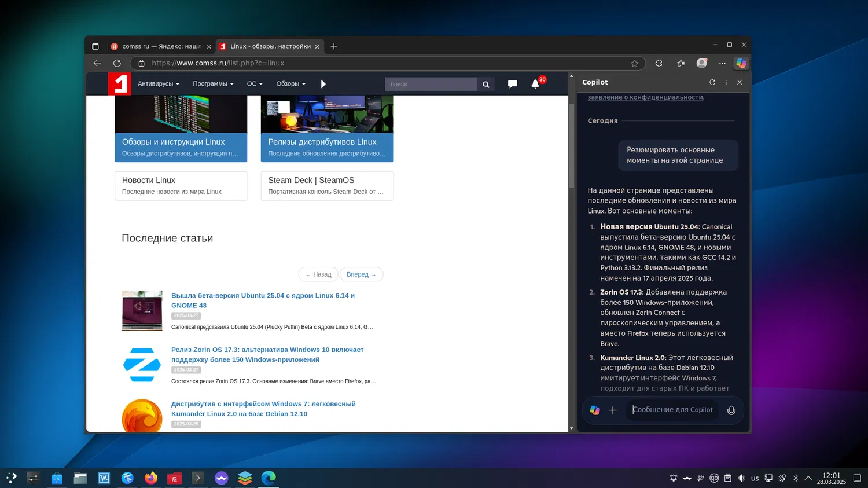Open the site comments chat icon

click(513, 84)
